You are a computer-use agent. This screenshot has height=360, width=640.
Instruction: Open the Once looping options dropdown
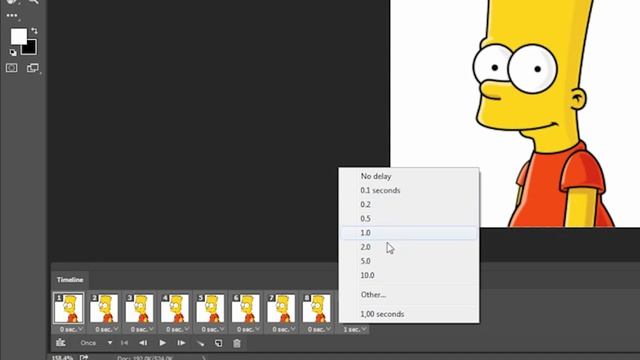96,343
